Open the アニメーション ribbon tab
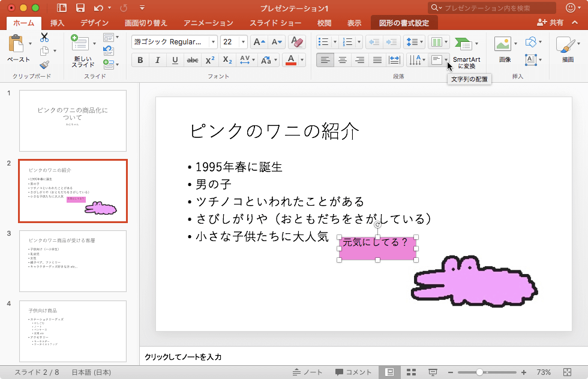The height and width of the screenshot is (379, 588). point(208,22)
